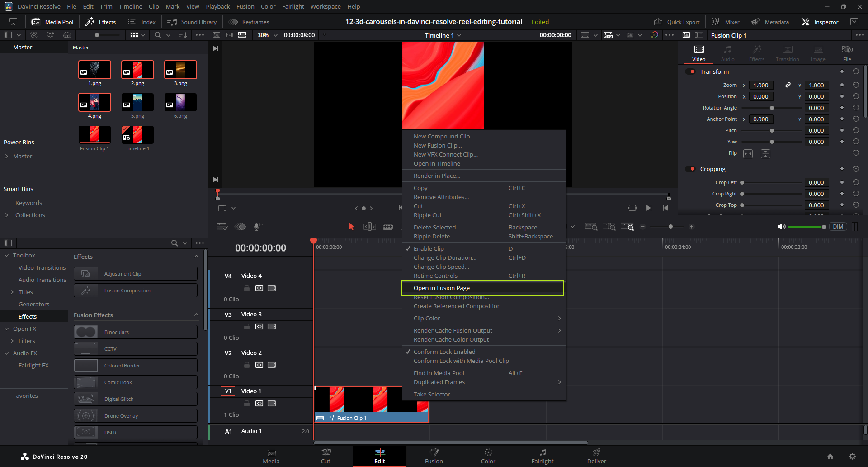Open the Fusion page from bottom bar
This screenshot has width=868, height=467.
(434, 456)
